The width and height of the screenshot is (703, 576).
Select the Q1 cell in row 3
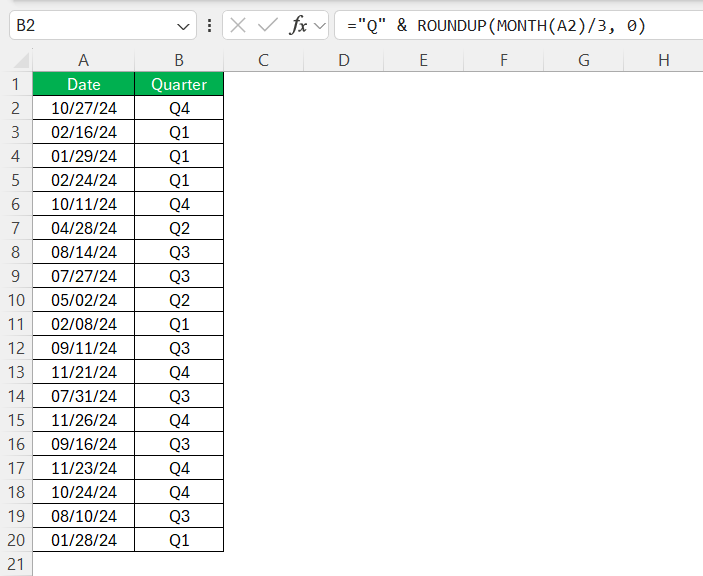179,132
